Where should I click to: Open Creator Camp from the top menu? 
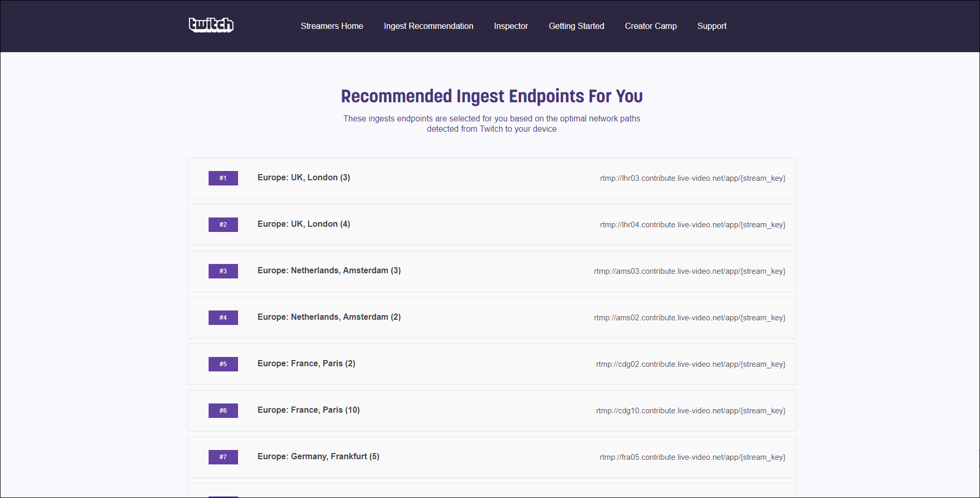point(651,26)
